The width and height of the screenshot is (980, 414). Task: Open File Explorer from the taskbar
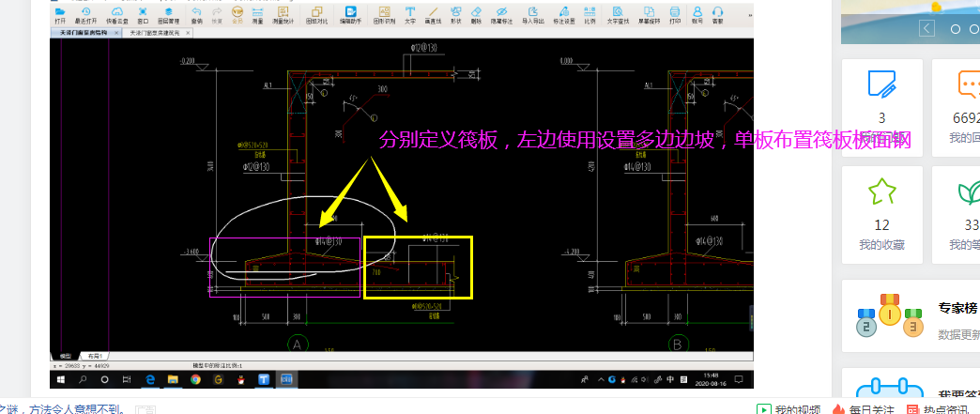tap(173, 379)
